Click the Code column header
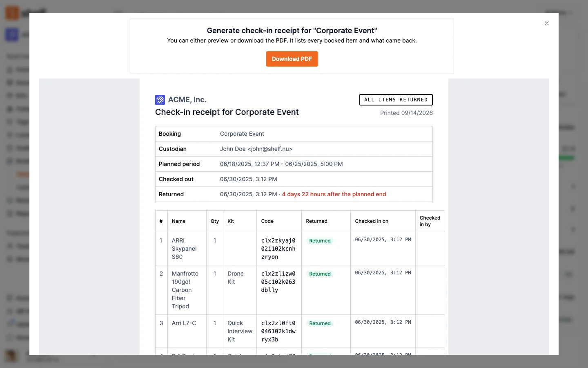This screenshot has height=368, width=588. (x=267, y=221)
